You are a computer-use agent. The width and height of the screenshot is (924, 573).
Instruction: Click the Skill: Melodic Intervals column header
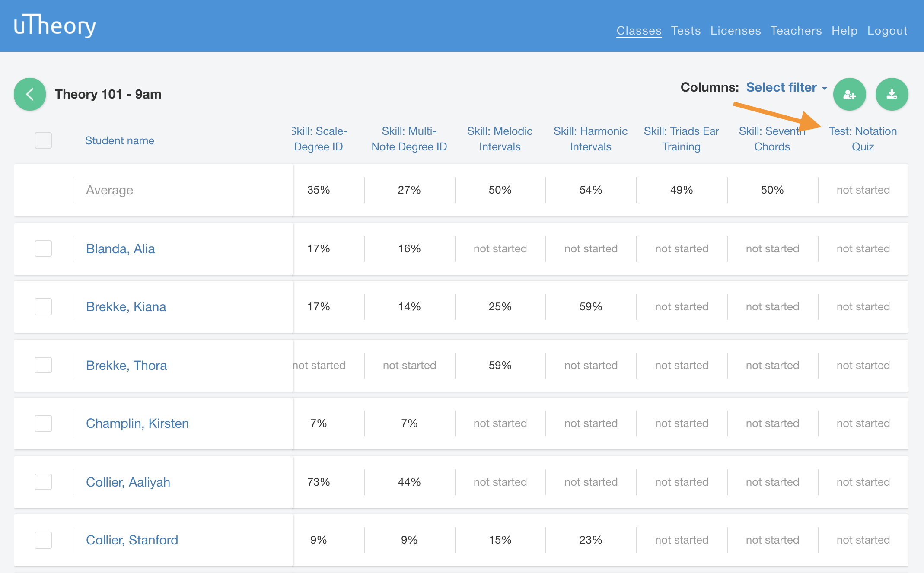tap(500, 139)
